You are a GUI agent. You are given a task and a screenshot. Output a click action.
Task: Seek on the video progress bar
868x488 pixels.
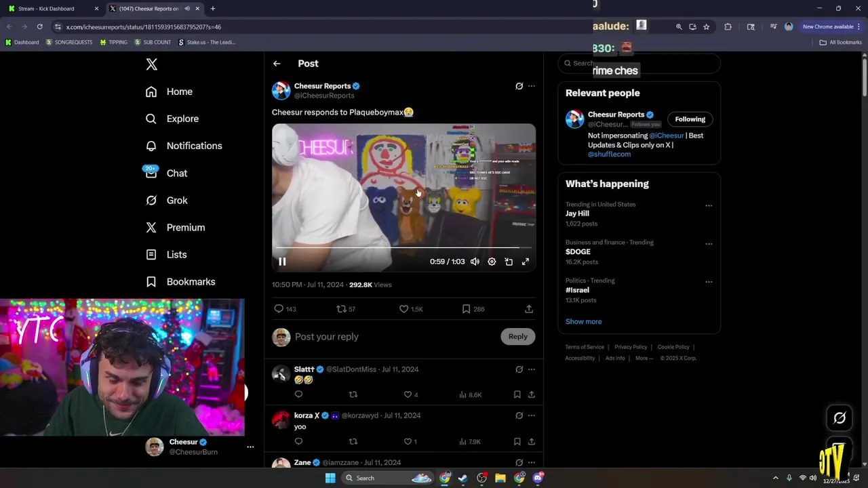point(403,248)
